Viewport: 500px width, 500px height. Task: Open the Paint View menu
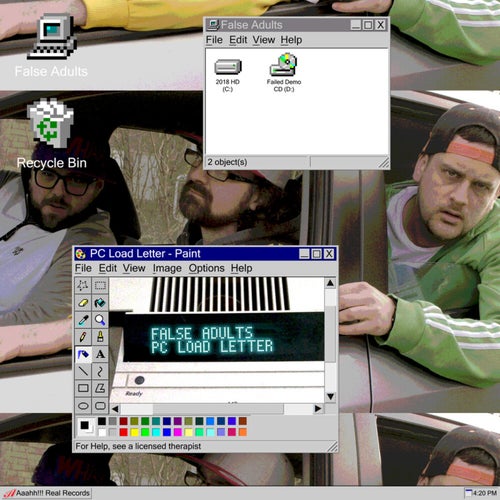(134, 268)
